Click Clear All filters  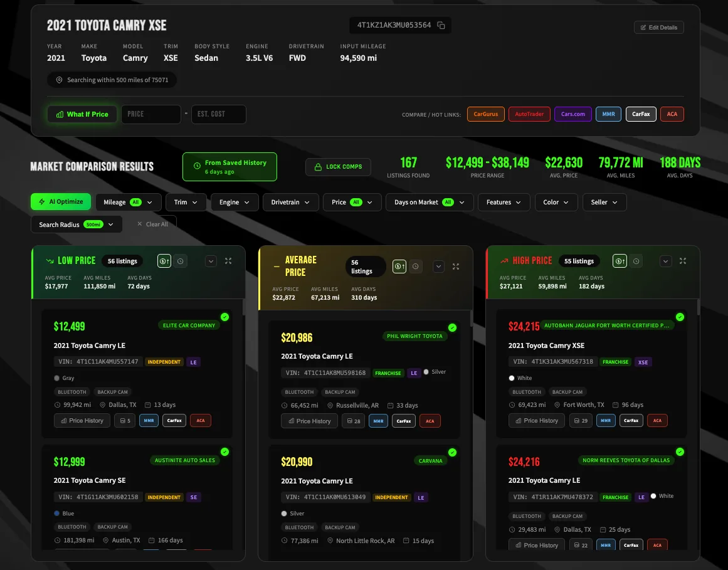click(152, 224)
